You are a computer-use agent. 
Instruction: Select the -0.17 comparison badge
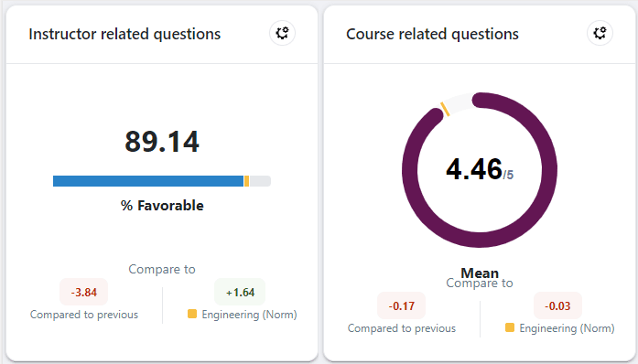(x=401, y=305)
